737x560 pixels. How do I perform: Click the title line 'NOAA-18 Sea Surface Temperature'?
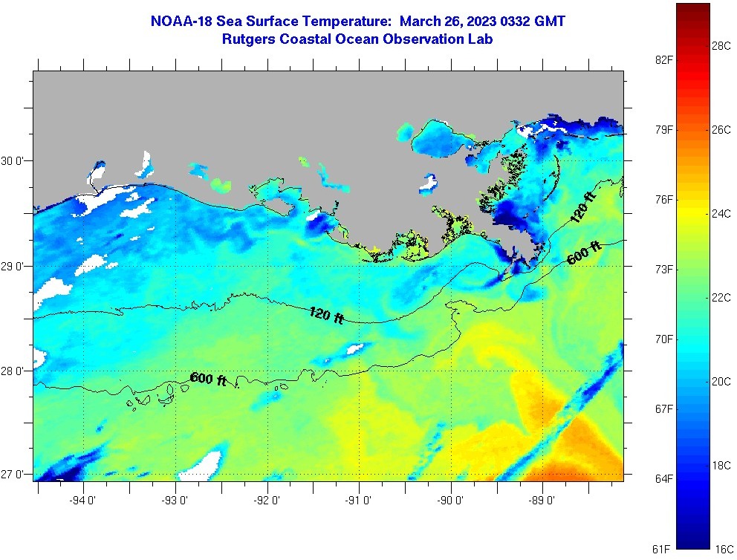[x=272, y=21]
